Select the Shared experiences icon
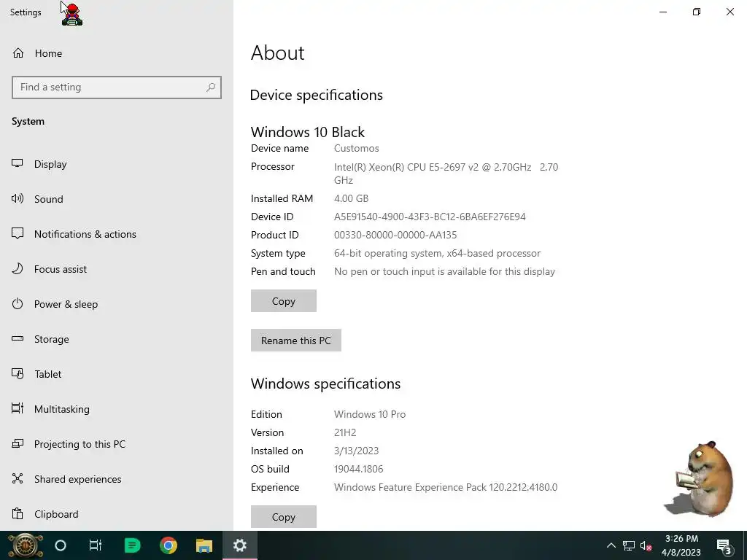The height and width of the screenshot is (560, 747). click(18, 478)
